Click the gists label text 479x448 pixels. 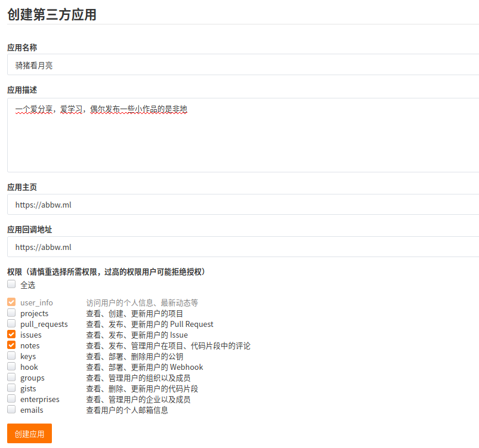coord(28,389)
